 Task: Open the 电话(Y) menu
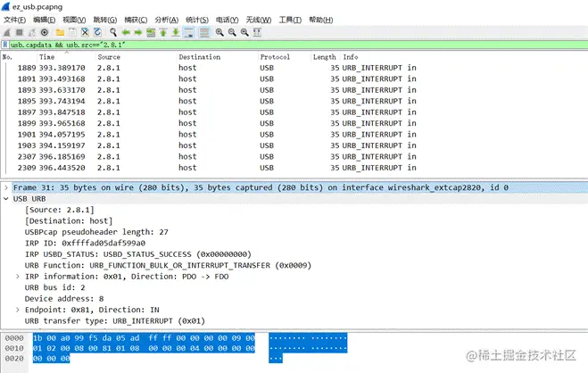(x=228, y=20)
